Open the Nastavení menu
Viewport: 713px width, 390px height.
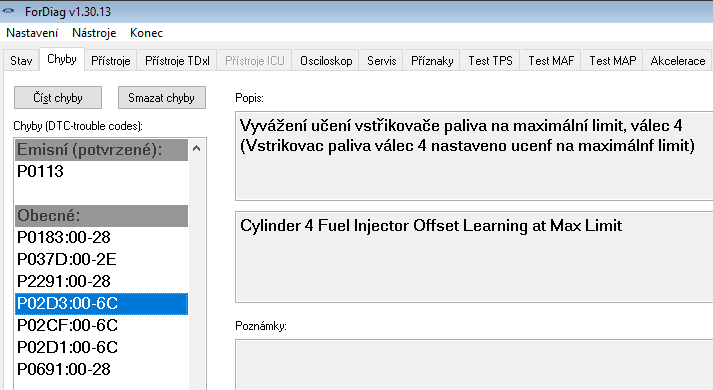(32, 33)
